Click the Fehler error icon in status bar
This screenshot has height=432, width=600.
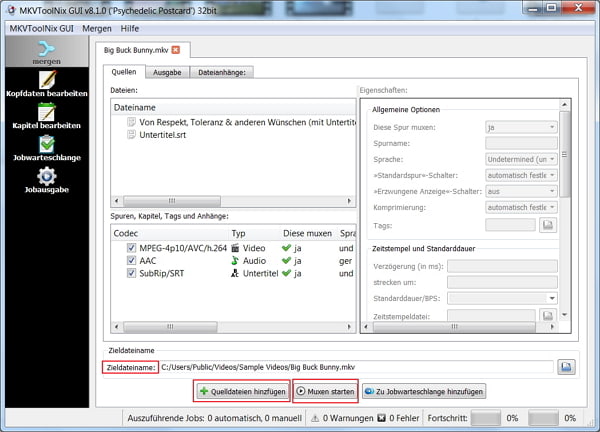pyautogui.click(x=382, y=418)
